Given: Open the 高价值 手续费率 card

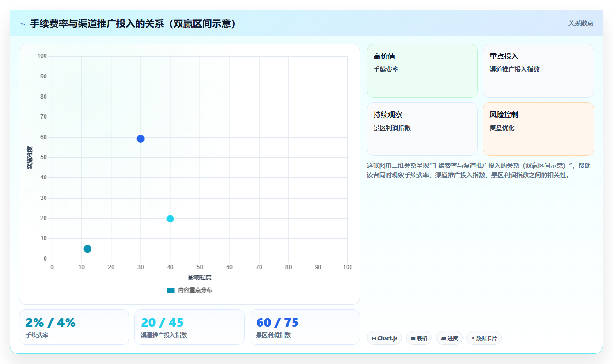Looking at the screenshot, I should [x=422, y=71].
